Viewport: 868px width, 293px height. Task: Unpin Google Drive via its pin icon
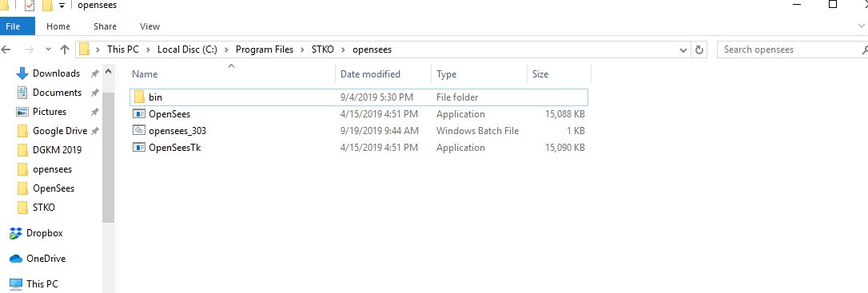94,131
